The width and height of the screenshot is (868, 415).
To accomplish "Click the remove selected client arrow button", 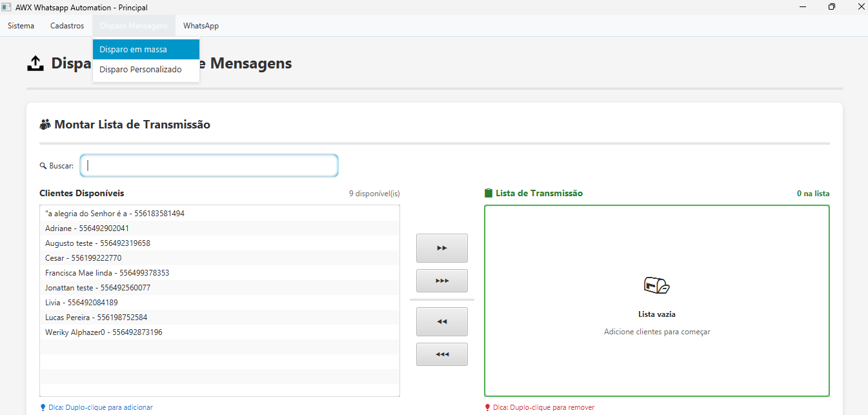I will 441,321.
